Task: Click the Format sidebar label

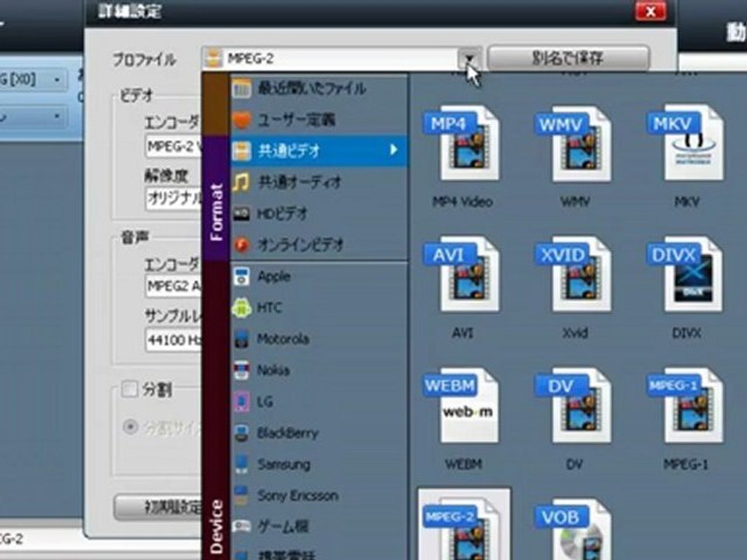Action: (216, 212)
